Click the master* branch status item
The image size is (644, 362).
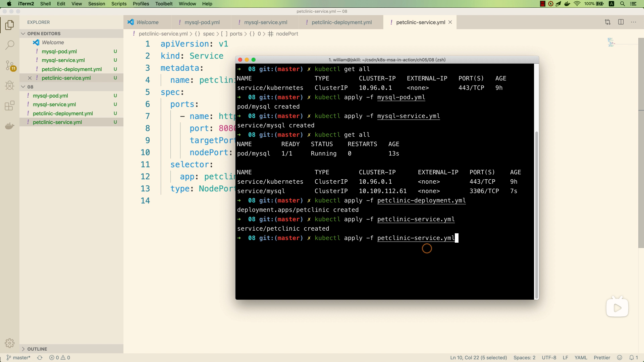[x=18, y=358]
